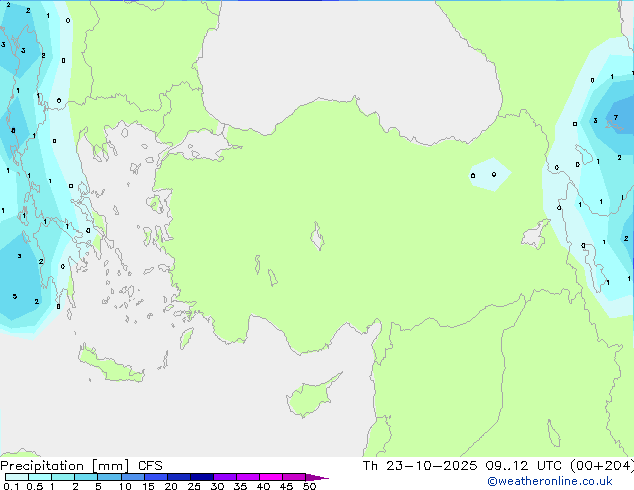Click the legend label "30"
Image resolution: width=634 pixels, height=490 pixels.
click(217, 486)
